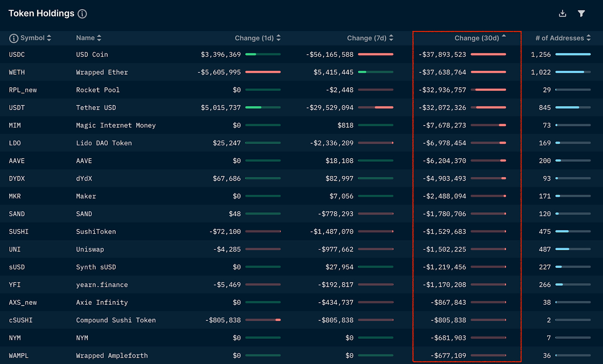Select the SUSHI symbol cell
This screenshot has width=603, height=364.
point(19,232)
